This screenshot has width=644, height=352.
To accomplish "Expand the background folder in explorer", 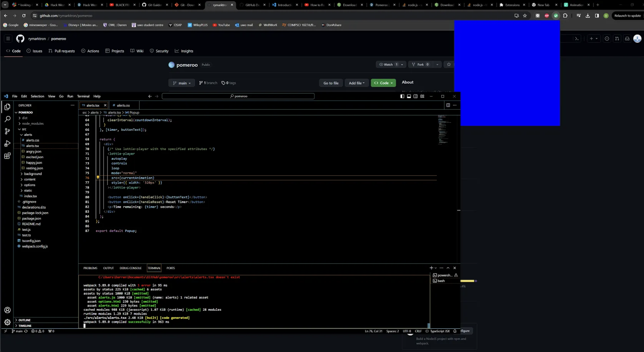I will coord(33,174).
